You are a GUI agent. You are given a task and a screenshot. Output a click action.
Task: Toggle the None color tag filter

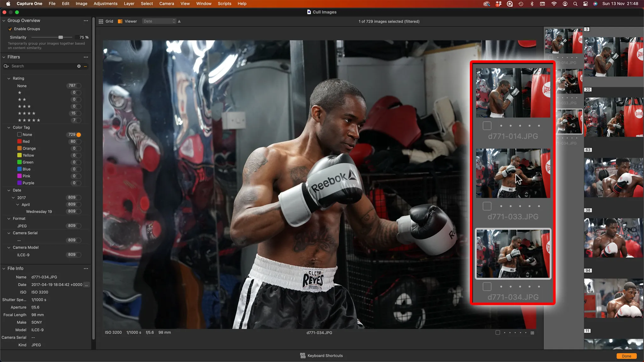coord(79,135)
